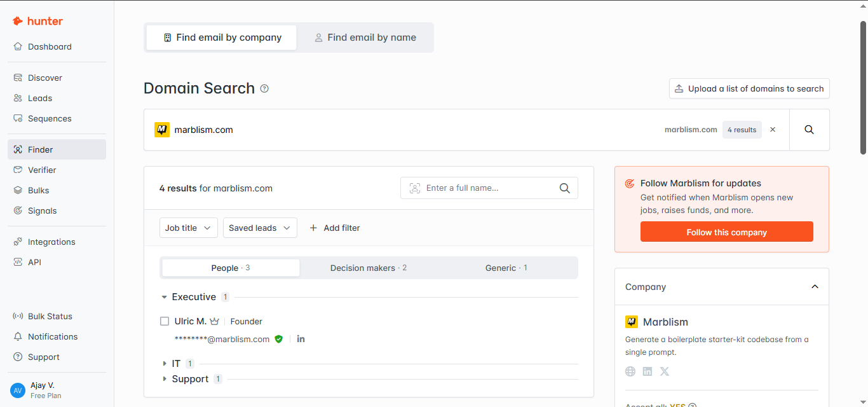Open Marblism X (Twitter) icon
868x407 pixels.
tap(665, 371)
